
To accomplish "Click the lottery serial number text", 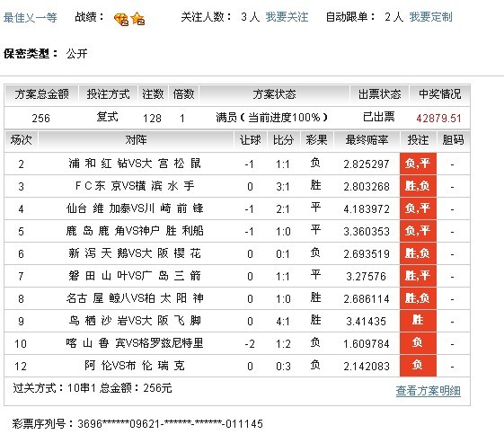I will tap(137, 424).
